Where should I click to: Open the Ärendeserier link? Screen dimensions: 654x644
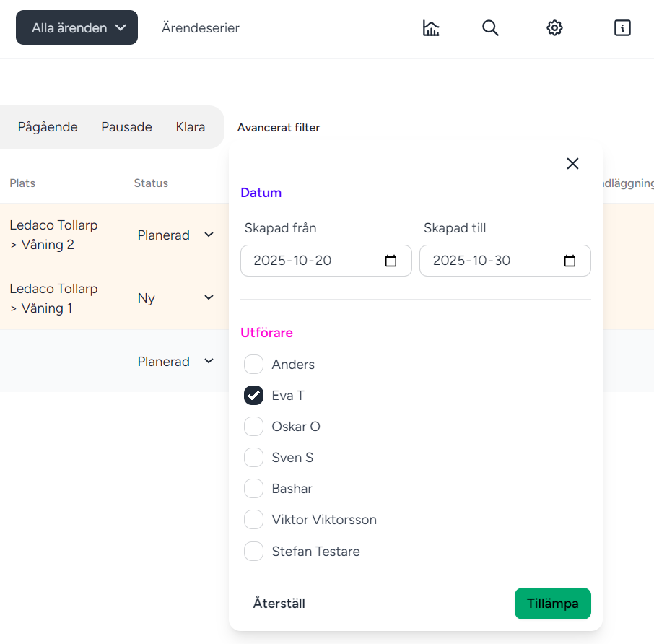tap(200, 28)
